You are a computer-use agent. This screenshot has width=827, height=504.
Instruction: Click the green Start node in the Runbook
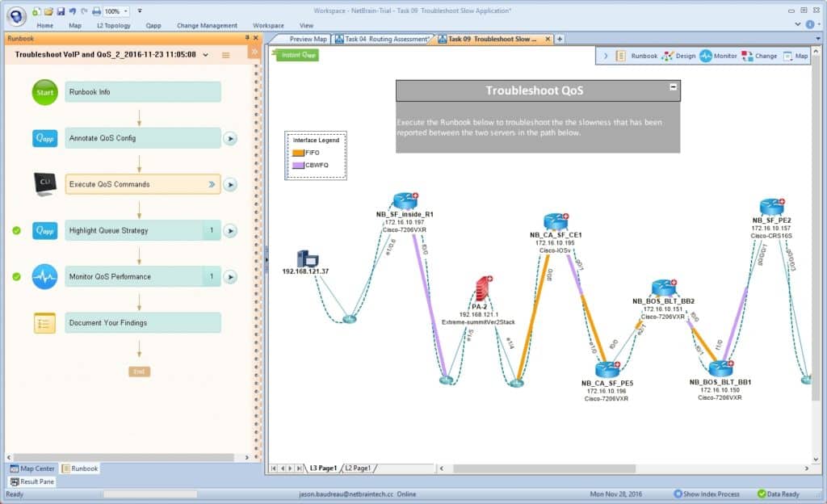44,92
